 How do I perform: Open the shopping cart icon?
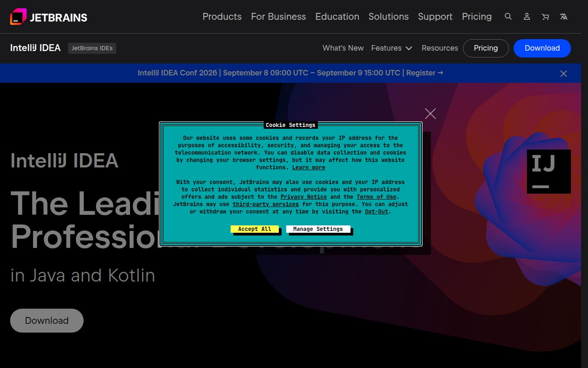pyautogui.click(x=545, y=17)
